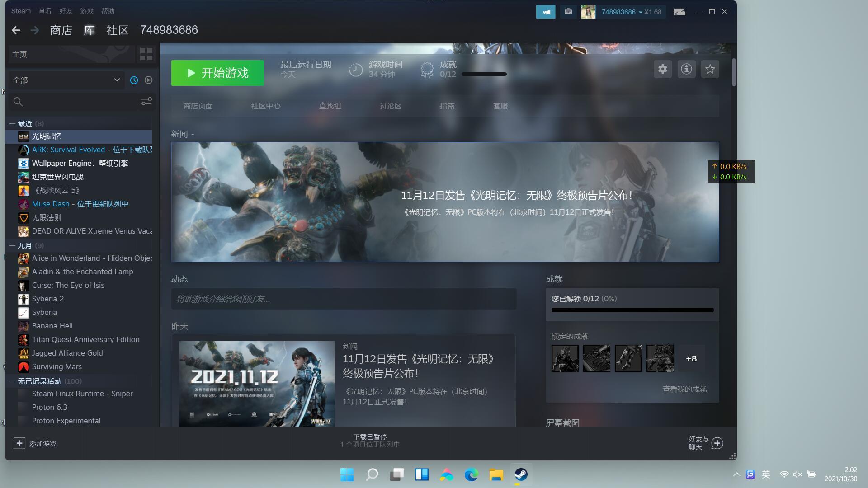Click the Muse Dash game icon

(x=24, y=204)
